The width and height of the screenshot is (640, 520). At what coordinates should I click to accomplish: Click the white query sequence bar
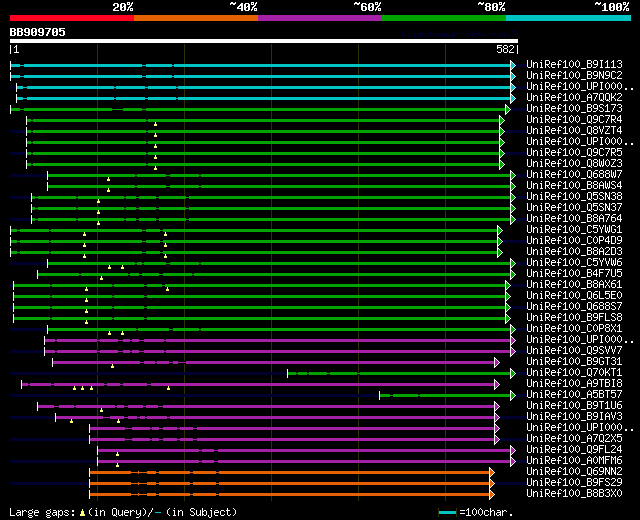click(x=264, y=41)
